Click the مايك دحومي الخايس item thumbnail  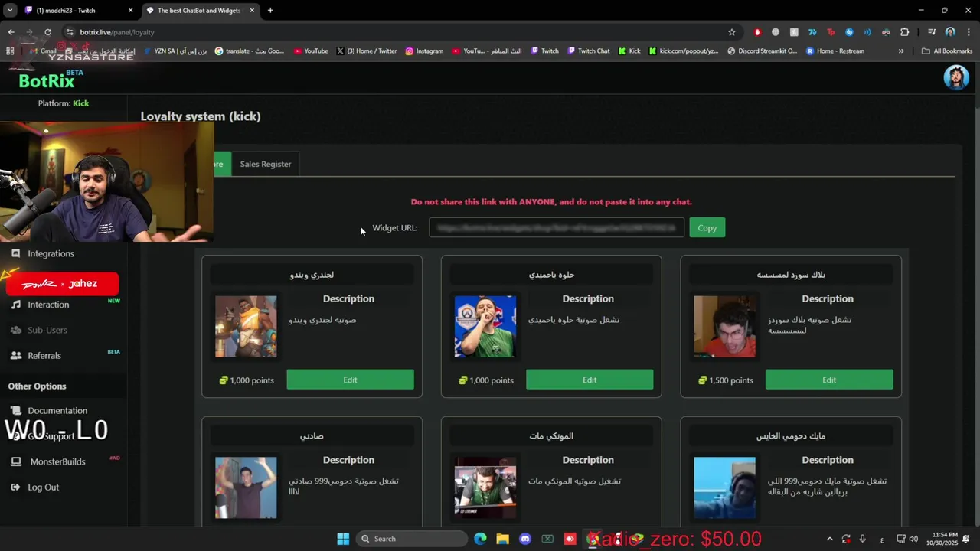725,487
